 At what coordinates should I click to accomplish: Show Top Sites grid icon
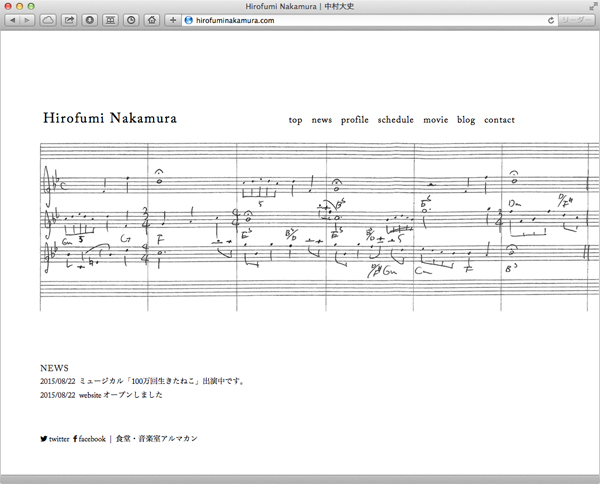tap(110, 20)
